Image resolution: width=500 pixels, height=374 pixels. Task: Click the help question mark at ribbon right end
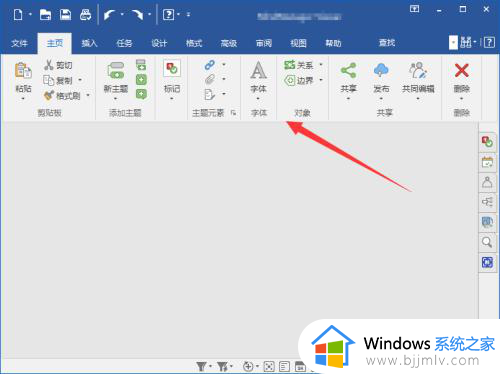(x=489, y=42)
